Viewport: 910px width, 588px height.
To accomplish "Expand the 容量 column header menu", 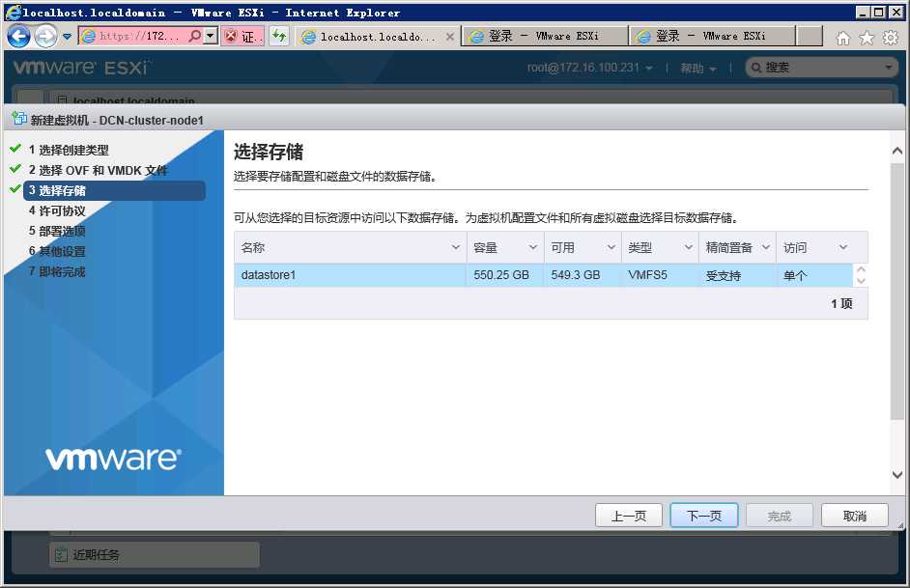I will (533, 247).
